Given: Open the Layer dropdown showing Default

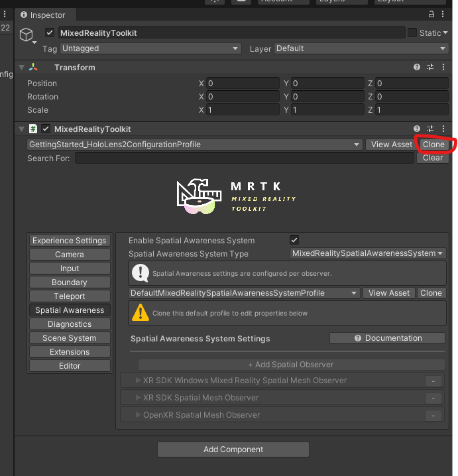Looking at the screenshot, I should pyautogui.click(x=361, y=48).
